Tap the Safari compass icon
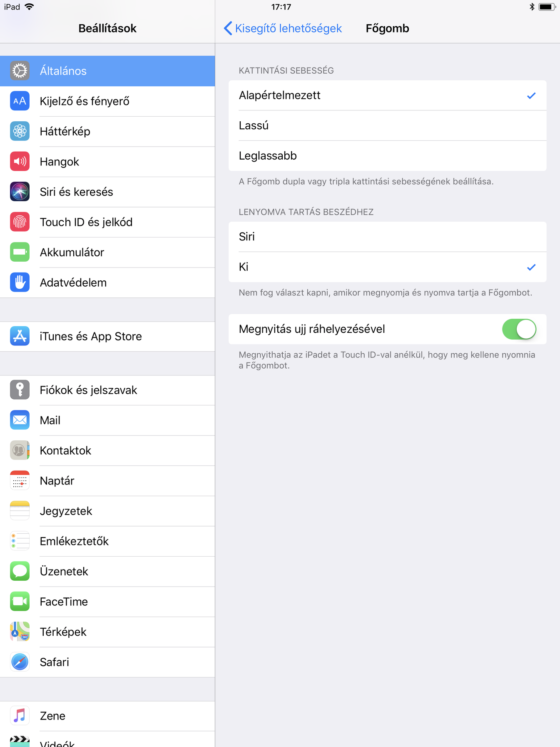The height and width of the screenshot is (747, 560). [x=20, y=662]
